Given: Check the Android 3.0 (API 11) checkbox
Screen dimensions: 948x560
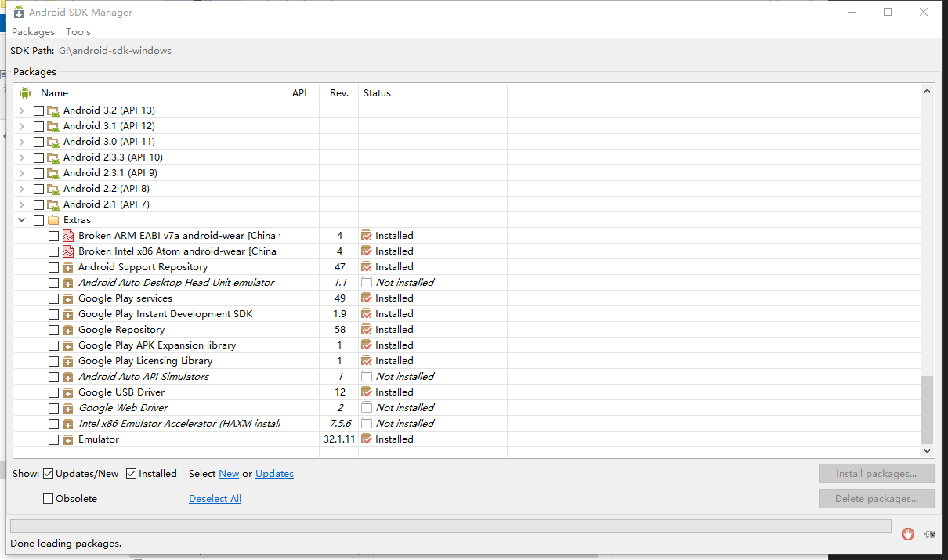Looking at the screenshot, I should coord(38,142).
